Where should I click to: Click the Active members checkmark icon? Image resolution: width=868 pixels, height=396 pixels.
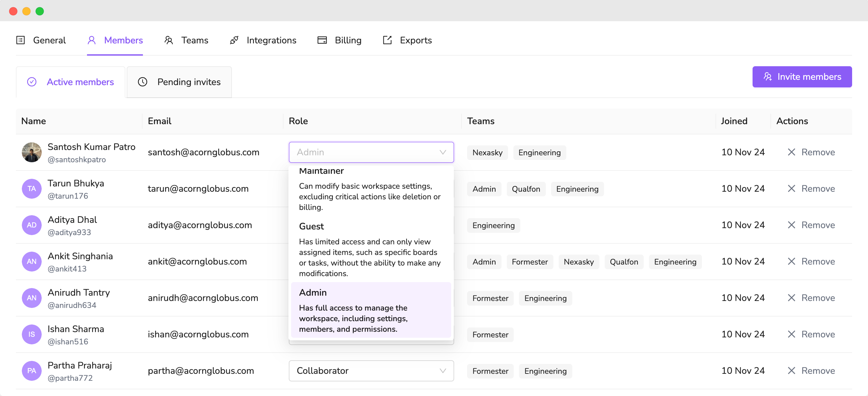click(x=32, y=81)
